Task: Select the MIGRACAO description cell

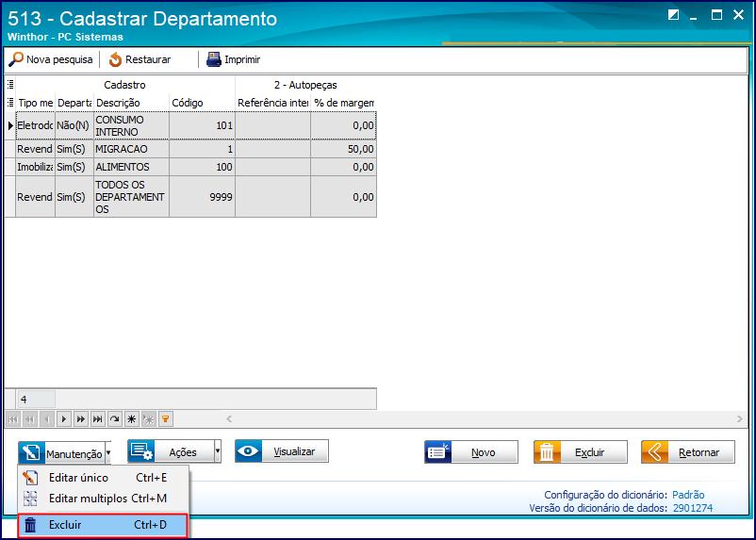Action: [x=131, y=149]
